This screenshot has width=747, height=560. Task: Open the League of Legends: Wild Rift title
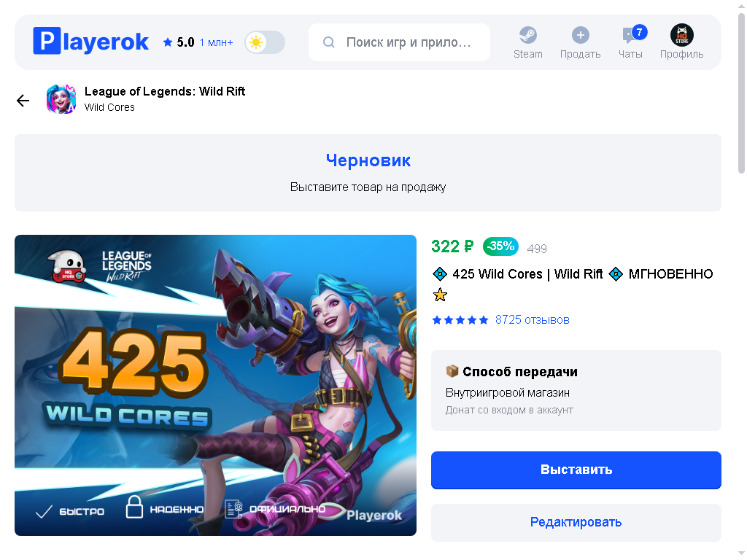click(x=165, y=91)
